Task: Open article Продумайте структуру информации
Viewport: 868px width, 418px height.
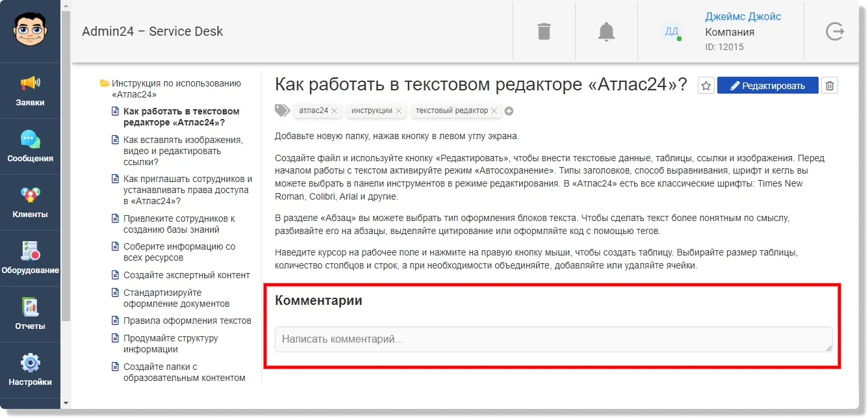Action: [x=171, y=343]
